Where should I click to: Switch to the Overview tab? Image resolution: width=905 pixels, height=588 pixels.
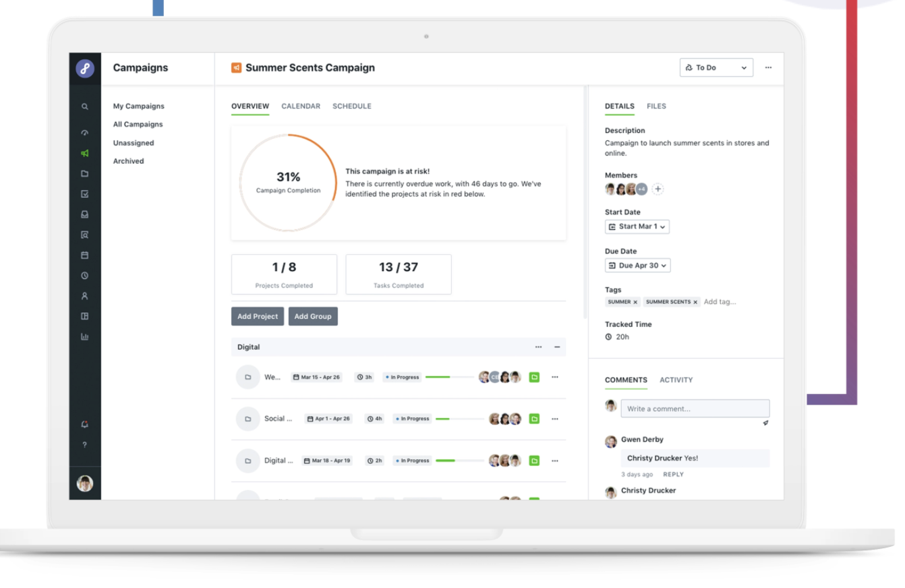250,106
